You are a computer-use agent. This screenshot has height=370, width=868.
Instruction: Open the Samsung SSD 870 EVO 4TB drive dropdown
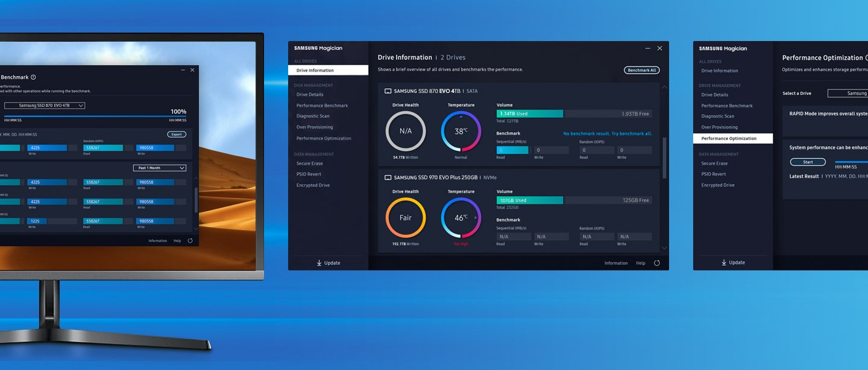(x=44, y=106)
